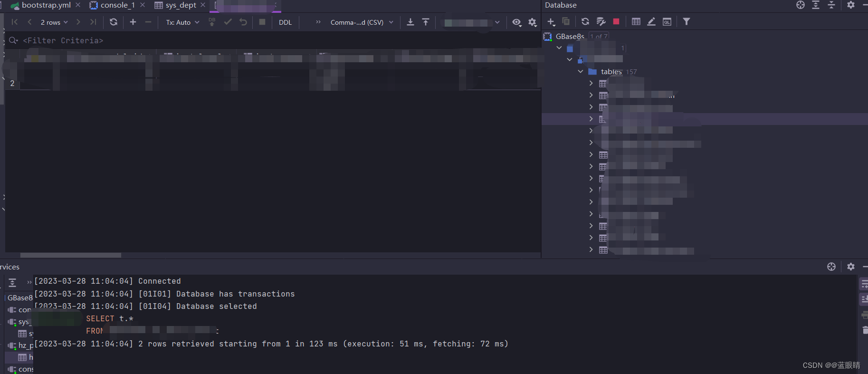Screen dimensions: 868x374
Task: Open filter history search icon dropdown
Action: (13, 40)
